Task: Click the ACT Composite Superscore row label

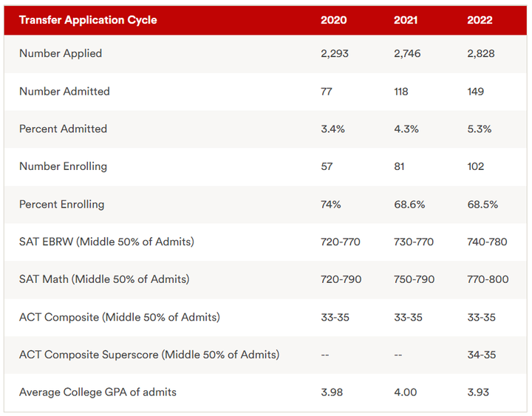Action: [149, 355]
